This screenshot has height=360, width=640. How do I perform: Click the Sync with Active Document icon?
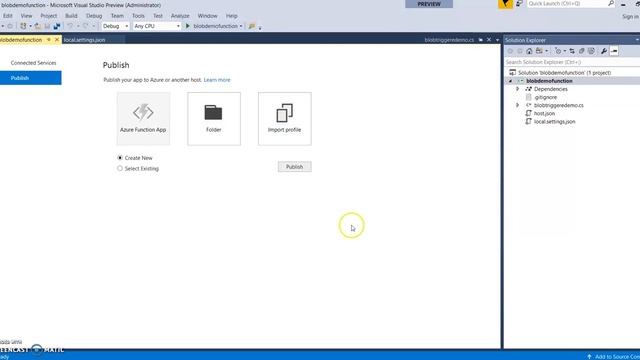[x=572, y=51]
